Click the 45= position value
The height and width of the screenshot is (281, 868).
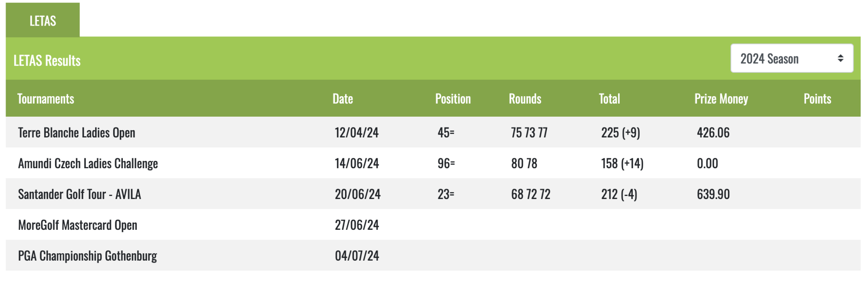click(x=446, y=133)
